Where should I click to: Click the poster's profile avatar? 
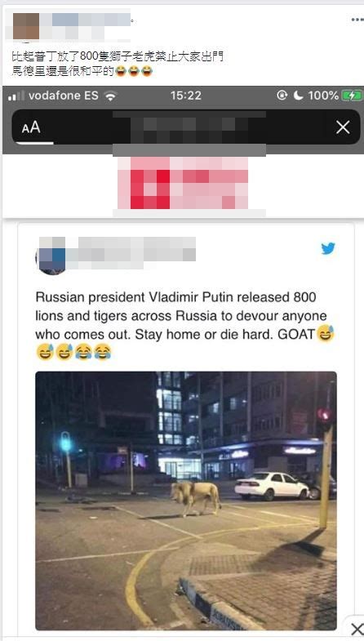coord(26,26)
